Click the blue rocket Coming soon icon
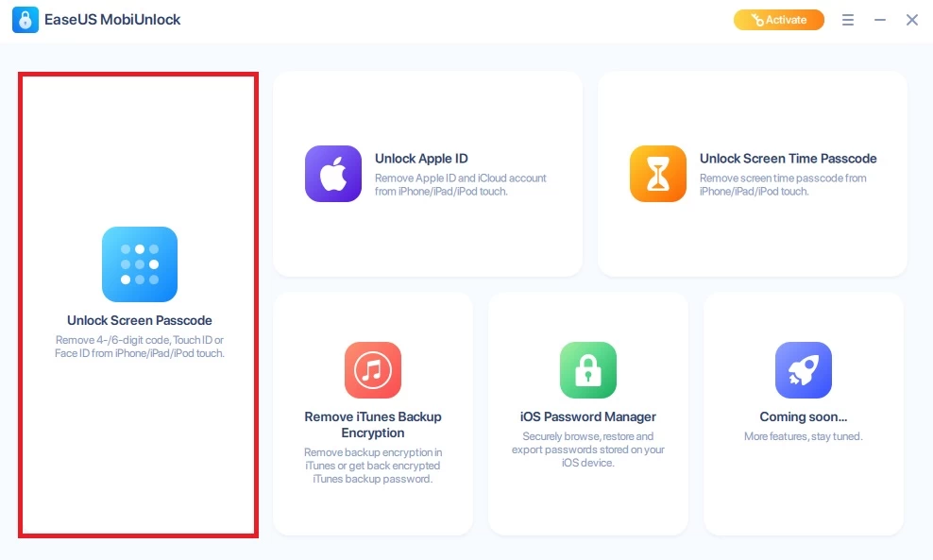Viewport: 933px width, 560px height. click(804, 369)
